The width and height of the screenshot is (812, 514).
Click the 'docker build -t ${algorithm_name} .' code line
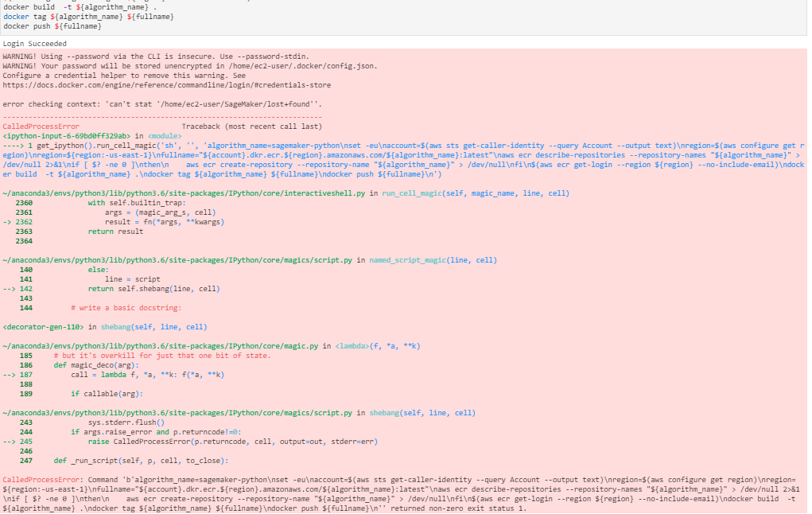pos(80,7)
